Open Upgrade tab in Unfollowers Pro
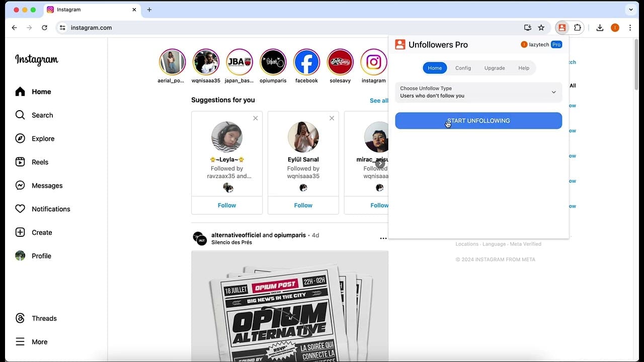The width and height of the screenshot is (644, 362). tap(495, 68)
